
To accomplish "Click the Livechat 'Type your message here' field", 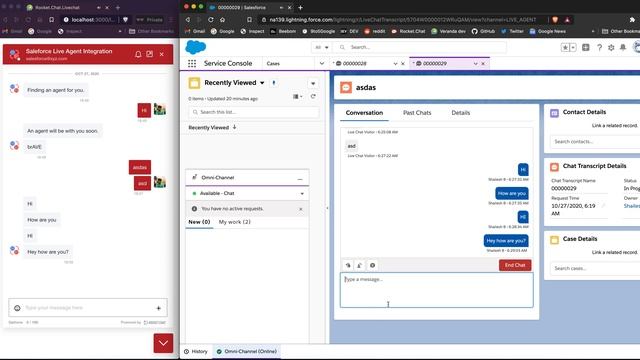I will coord(88,308).
